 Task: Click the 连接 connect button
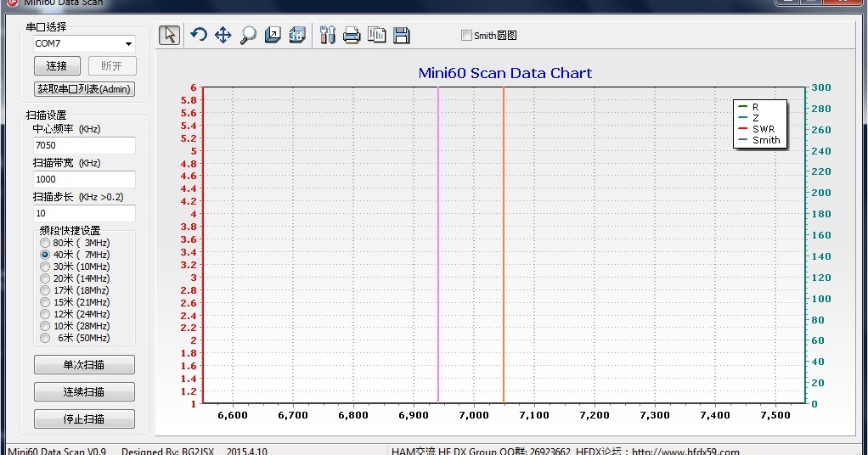pyautogui.click(x=57, y=66)
